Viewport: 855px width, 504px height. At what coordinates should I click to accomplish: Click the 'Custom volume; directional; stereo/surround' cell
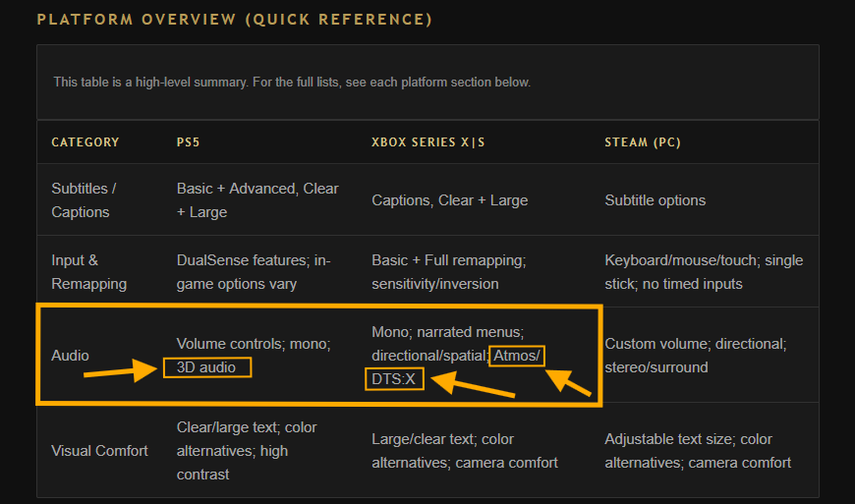pos(695,356)
